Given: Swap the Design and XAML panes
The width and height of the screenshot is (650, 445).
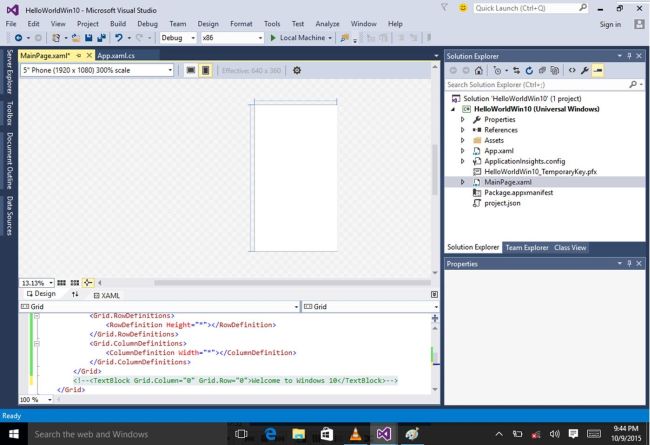Looking at the screenshot, I should pos(75,294).
